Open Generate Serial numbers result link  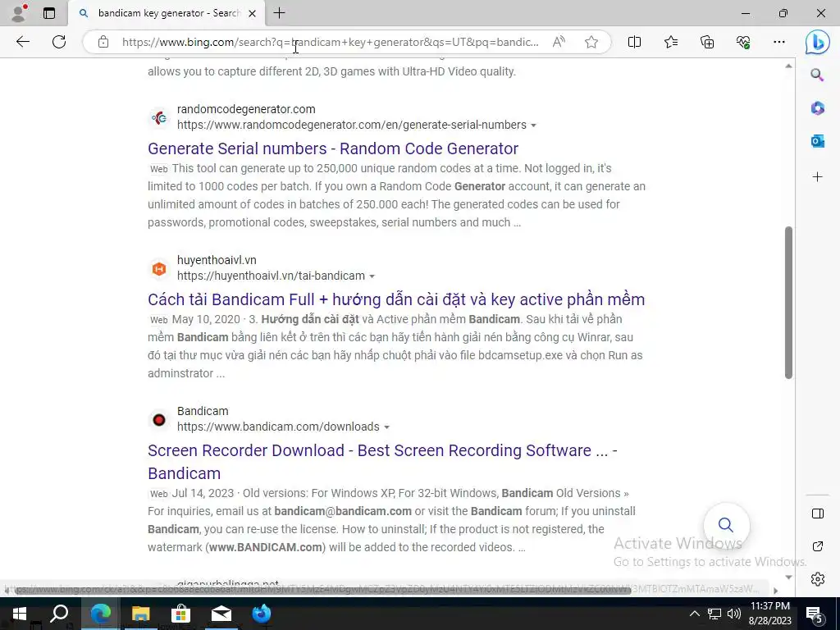point(333,148)
